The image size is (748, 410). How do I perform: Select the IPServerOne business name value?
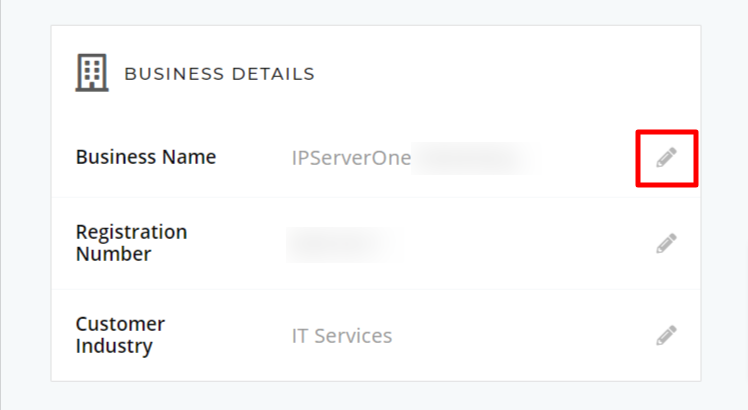click(351, 158)
